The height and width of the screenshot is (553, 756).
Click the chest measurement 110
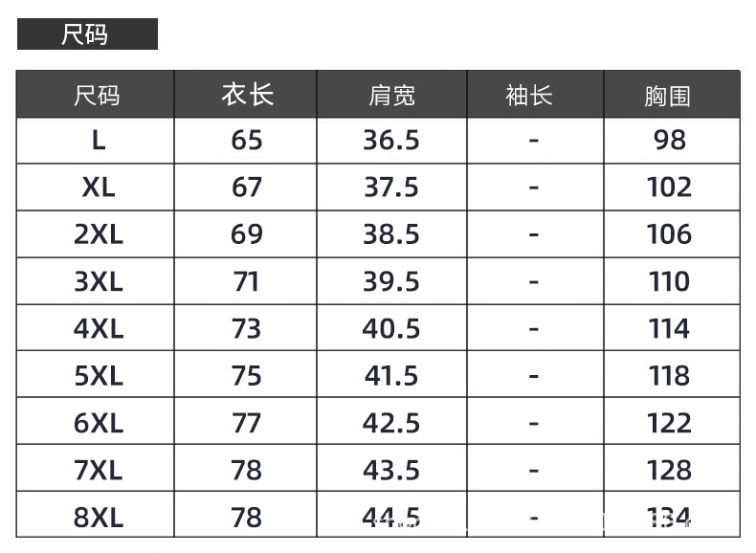(x=669, y=281)
